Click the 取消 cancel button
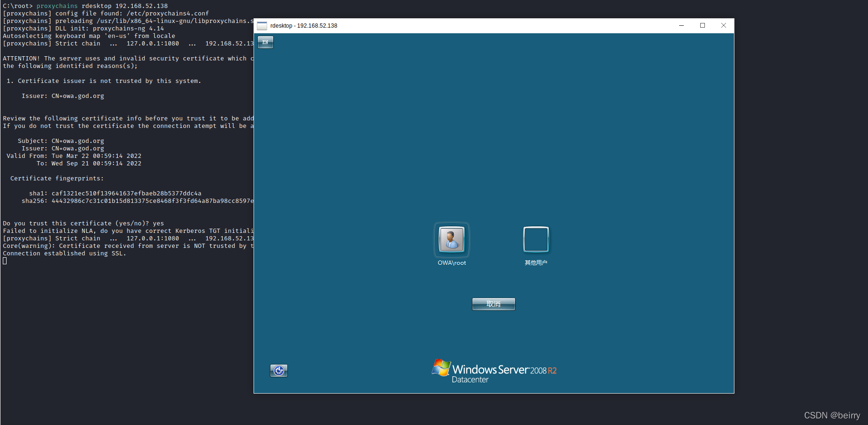This screenshot has width=868, height=425. click(x=494, y=304)
